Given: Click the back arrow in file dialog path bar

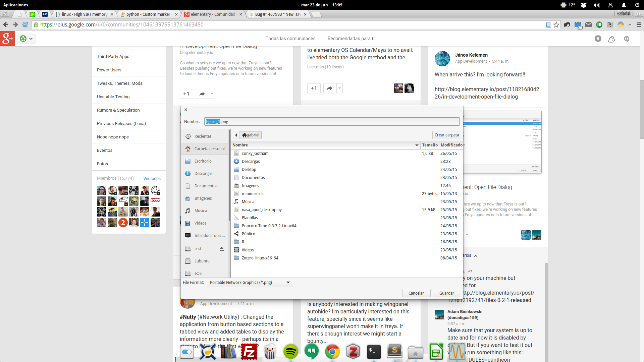Looking at the screenshot, I should [x=236, y=135].
